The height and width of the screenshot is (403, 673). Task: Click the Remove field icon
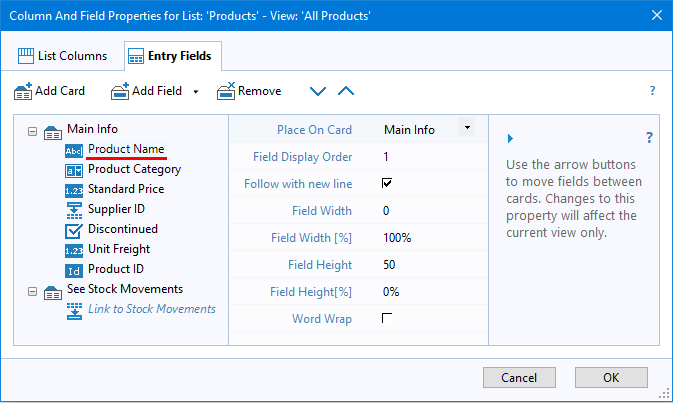(x=225, y=91)
